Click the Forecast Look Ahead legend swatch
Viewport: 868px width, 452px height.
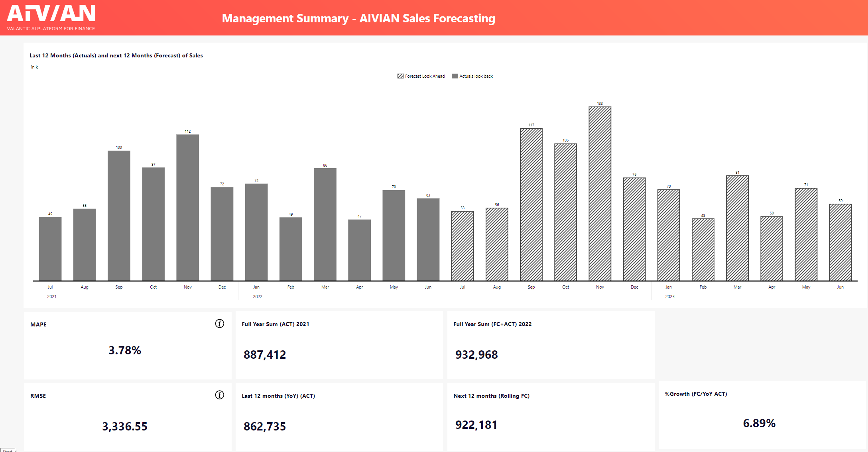(x=400, y=76)
